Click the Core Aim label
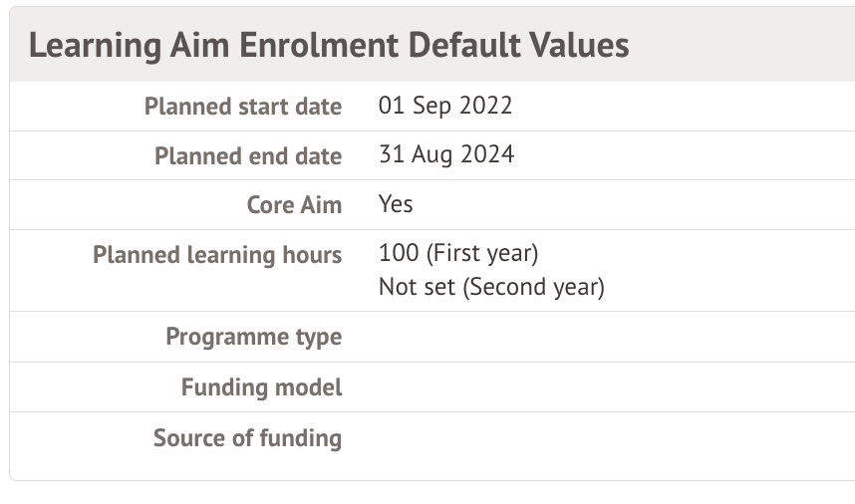 pos(294,205)
